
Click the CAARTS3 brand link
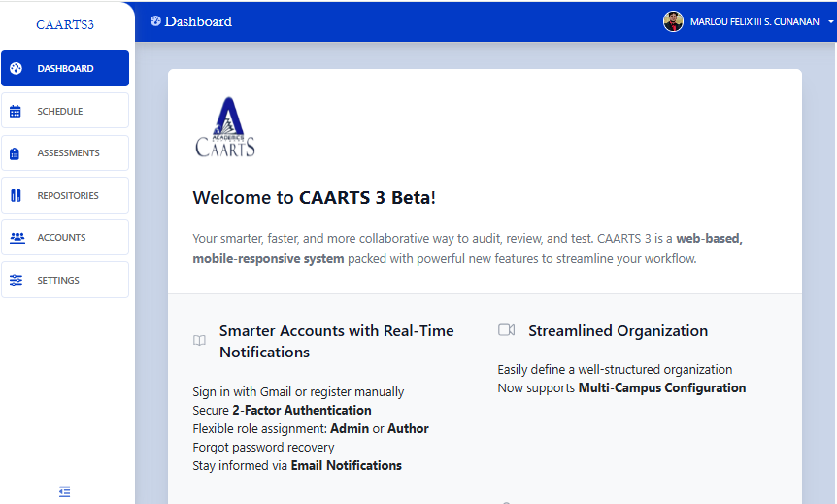[x=65, y=24]
